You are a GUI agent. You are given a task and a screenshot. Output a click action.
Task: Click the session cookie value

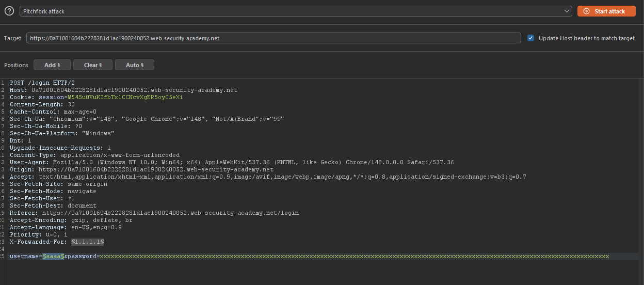point(125,97)
